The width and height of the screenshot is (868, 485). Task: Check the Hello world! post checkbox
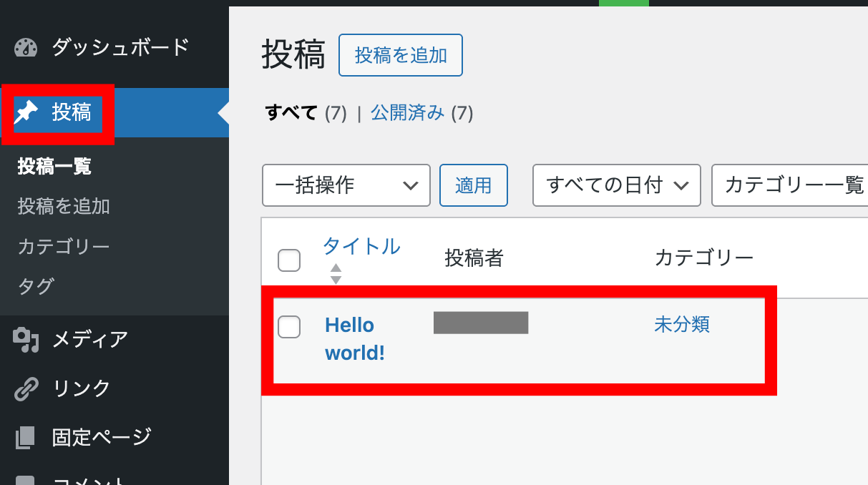(289, 326)
